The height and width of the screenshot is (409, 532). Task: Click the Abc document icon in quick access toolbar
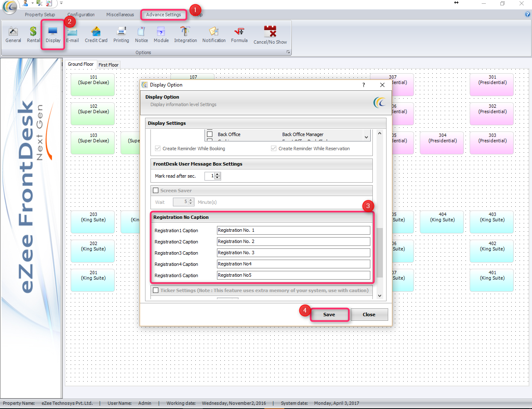pos(49,3)
